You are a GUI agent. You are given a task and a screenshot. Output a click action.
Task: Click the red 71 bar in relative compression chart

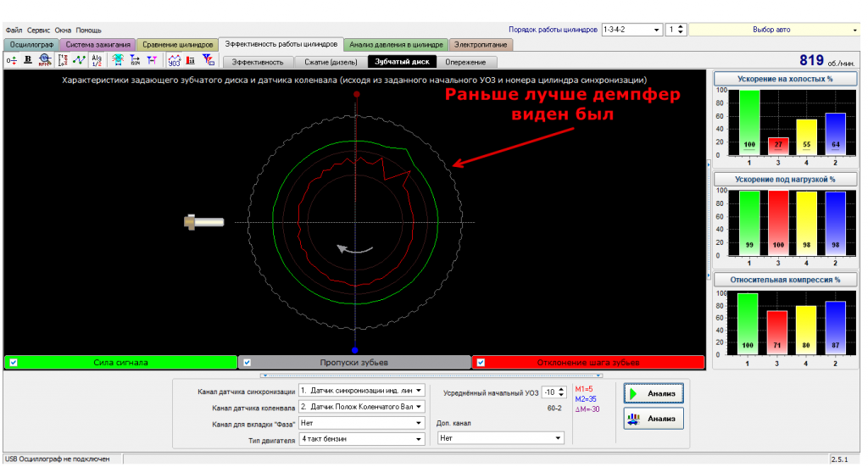coord(776,332)
